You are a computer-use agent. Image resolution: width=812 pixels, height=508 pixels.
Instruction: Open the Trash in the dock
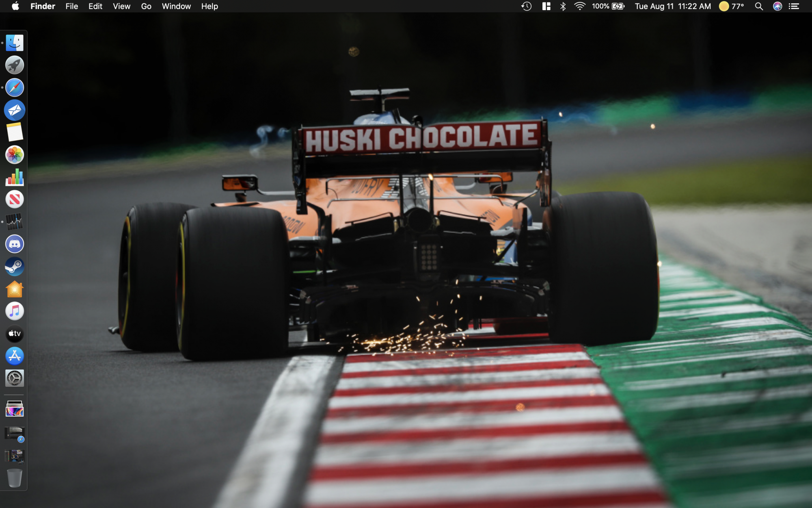click(x=15, y=478)
